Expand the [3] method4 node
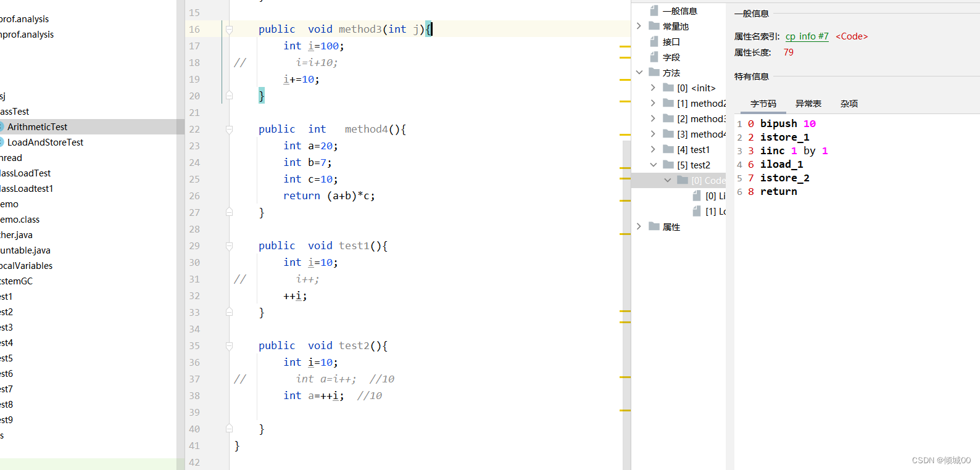The width and height of the screenshot is (980, 470). pos(654,134)
